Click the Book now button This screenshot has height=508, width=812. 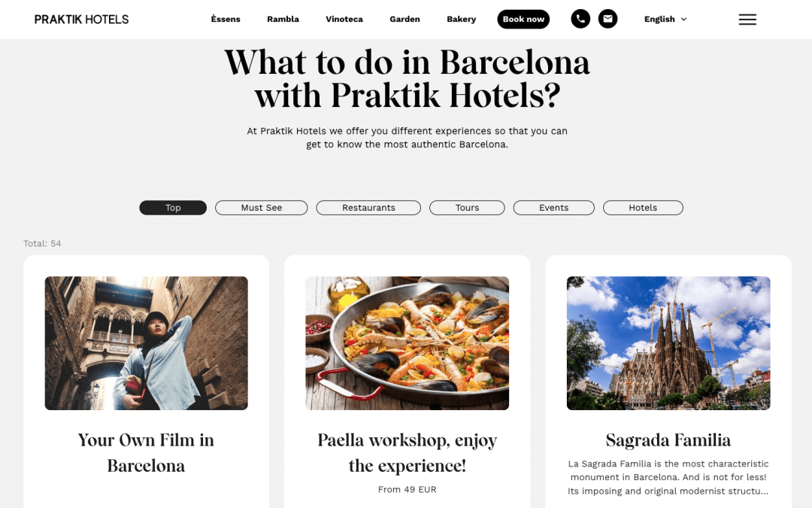tap(523, 19)
